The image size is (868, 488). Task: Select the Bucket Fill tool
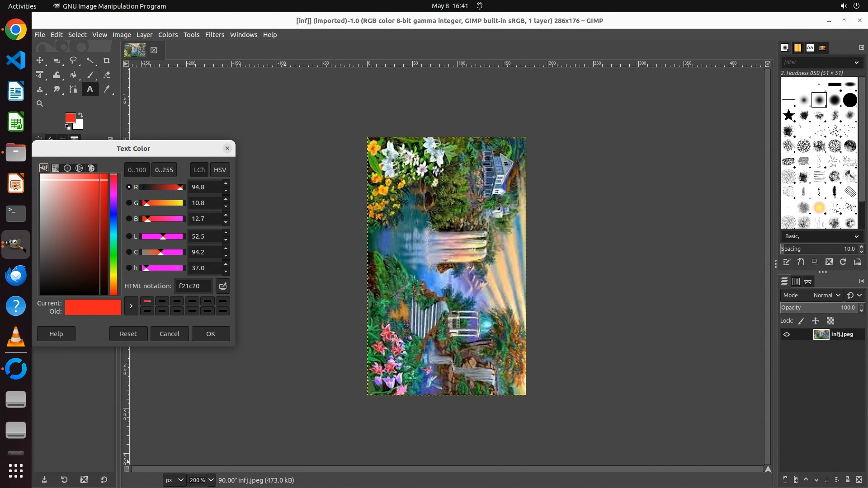coord(73,75)
